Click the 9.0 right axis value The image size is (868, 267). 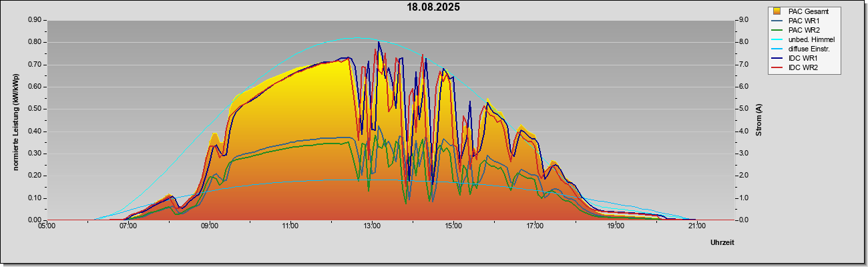[742, 20]
